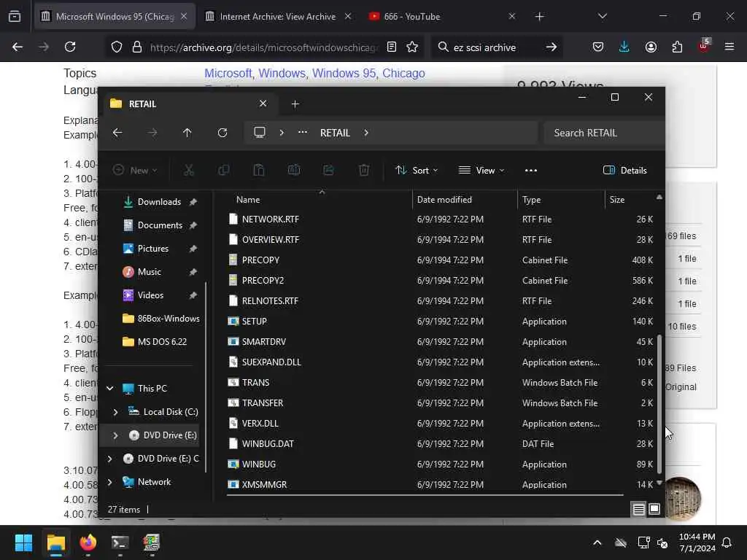747x560 pixels.
Task: Toggle the Details pane button
Action: (x=624, y=171)
